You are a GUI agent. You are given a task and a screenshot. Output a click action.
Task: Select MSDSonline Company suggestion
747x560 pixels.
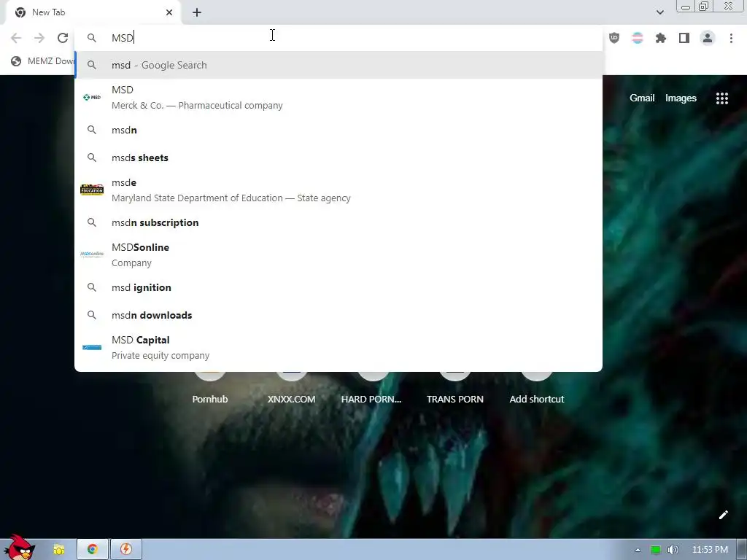pyautogui.click(x=338, y=254)
